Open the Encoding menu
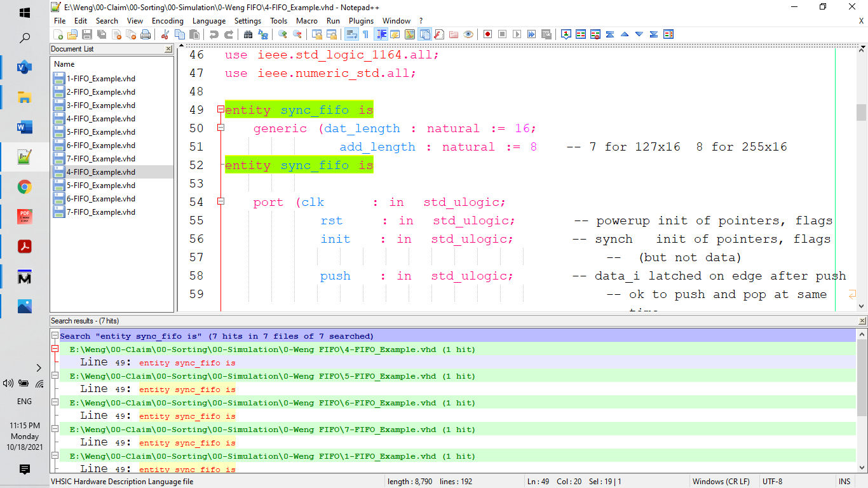 click(168, 21)
